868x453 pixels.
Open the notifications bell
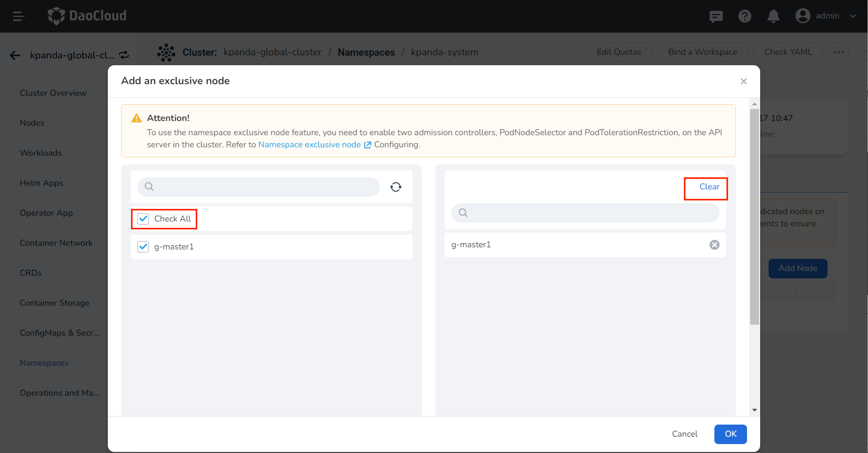[773, 16]
